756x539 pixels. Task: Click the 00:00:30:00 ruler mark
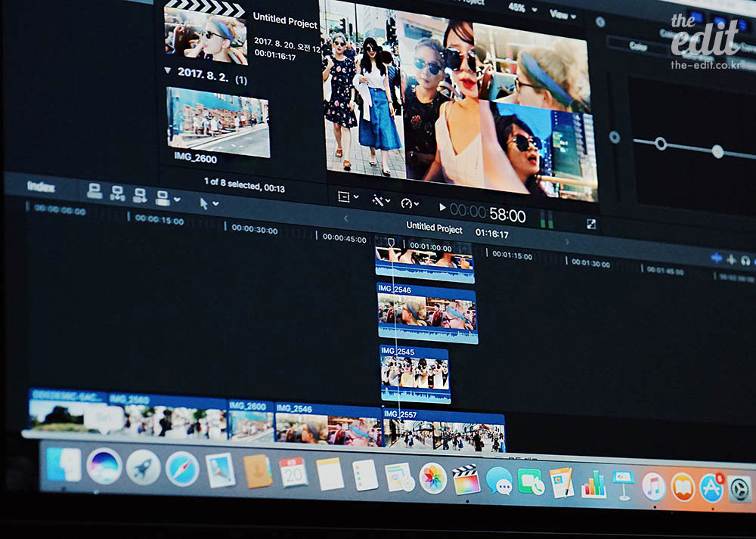click(x=254, y=230)
